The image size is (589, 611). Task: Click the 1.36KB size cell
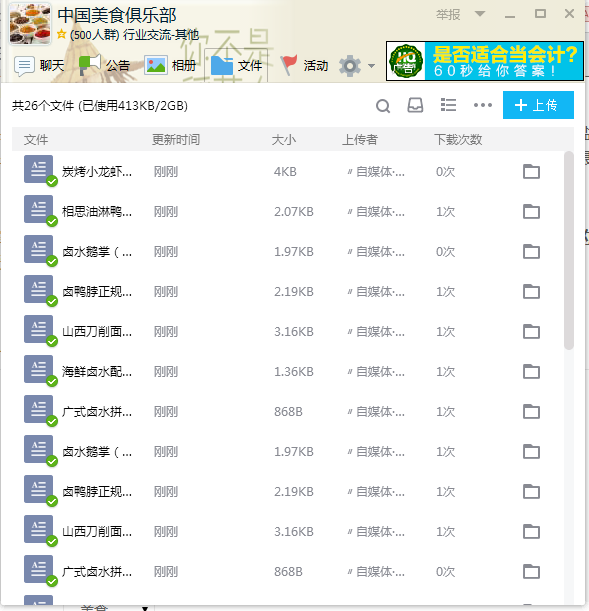pyautogui.click(x=294, y=371)
